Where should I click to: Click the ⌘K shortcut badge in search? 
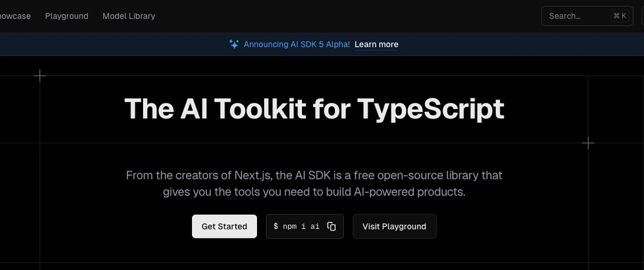pyautogui.click(x=620, y=16)
